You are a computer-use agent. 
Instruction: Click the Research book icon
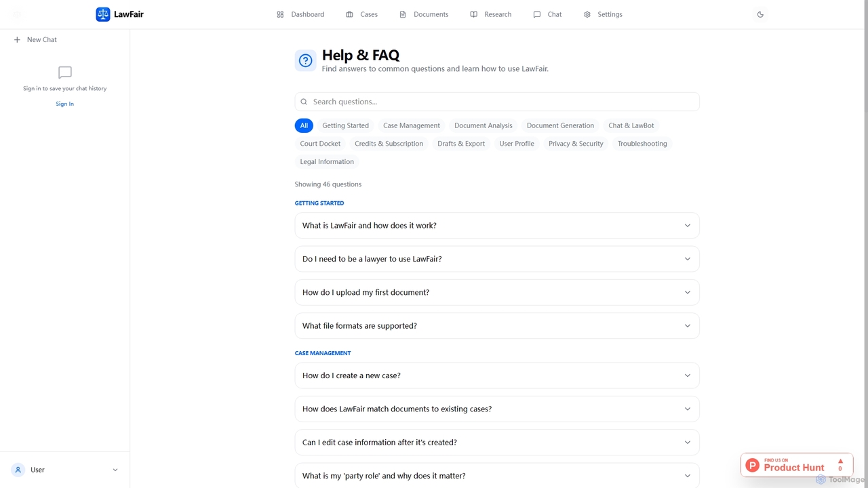click(473, 14)
